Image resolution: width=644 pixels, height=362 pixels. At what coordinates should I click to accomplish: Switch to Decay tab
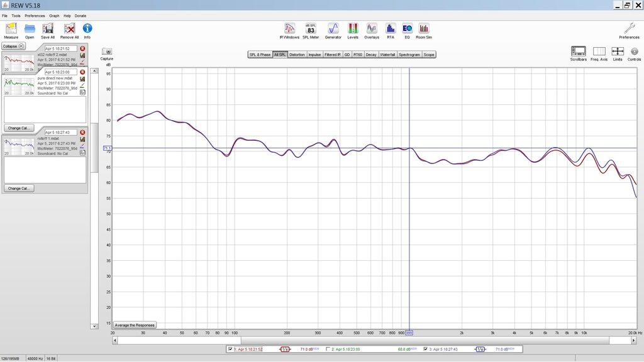[x=371, y=55]
